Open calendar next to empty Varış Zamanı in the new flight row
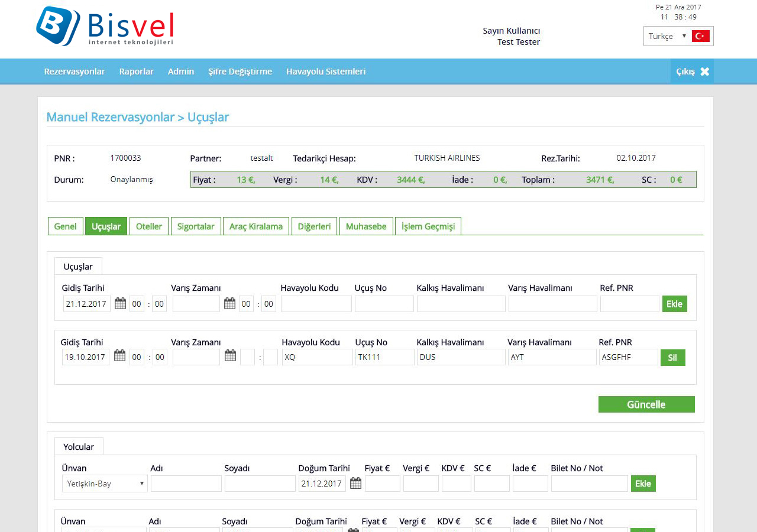The image size is (757, 532). 230,304
